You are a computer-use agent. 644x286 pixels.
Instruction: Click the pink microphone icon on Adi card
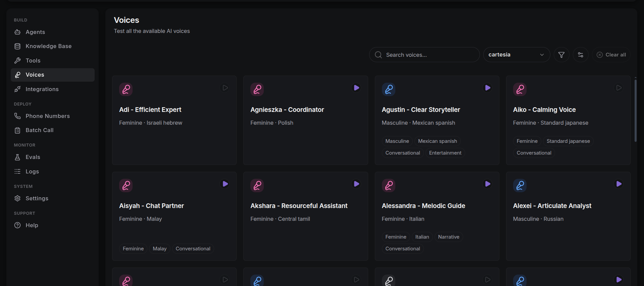126,89
